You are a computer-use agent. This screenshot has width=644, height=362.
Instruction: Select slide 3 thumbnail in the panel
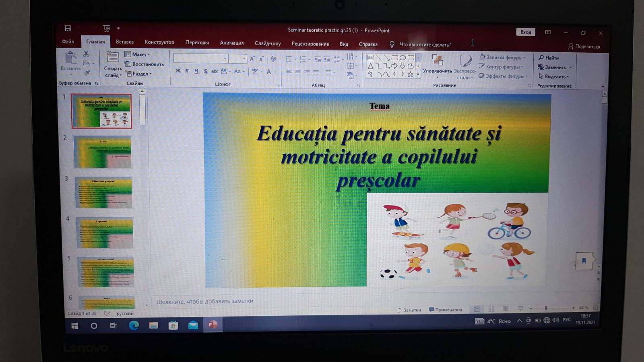pyautogui.click(x=103, y=192)
